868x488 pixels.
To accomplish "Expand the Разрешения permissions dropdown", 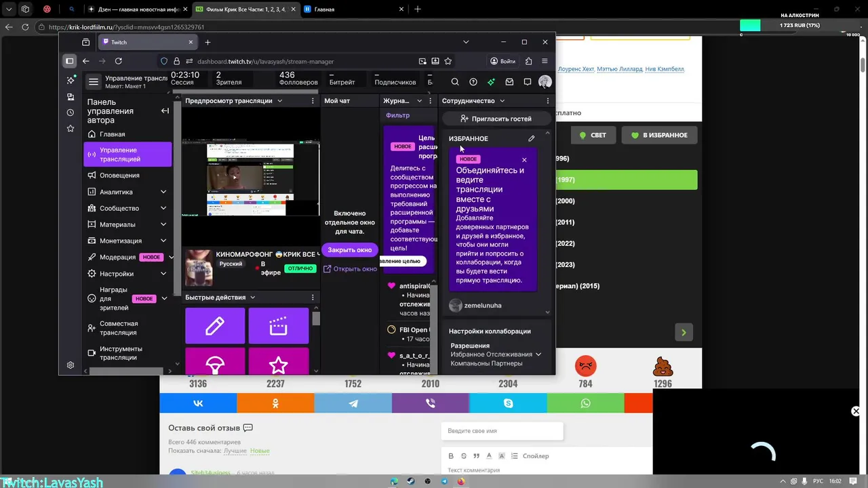I will pos(538,354).
